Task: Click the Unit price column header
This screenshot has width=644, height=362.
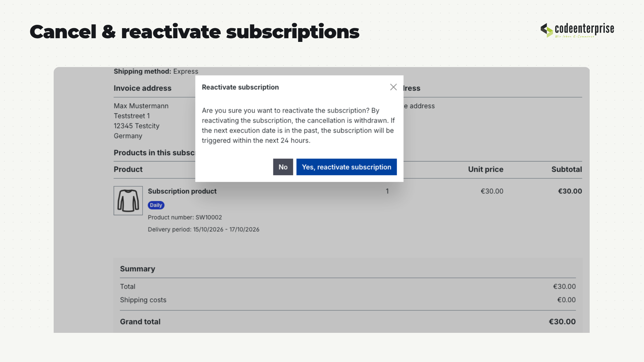Action: coord(486,169)
